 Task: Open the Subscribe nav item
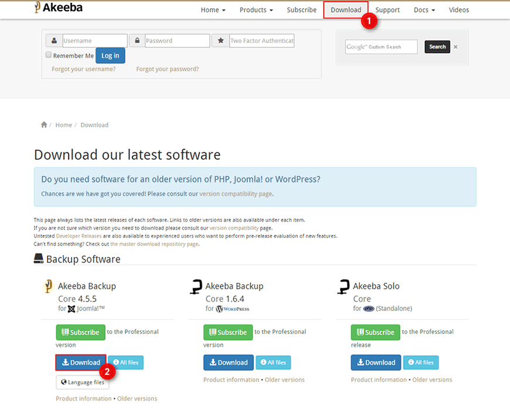click(x=301, y=10)
